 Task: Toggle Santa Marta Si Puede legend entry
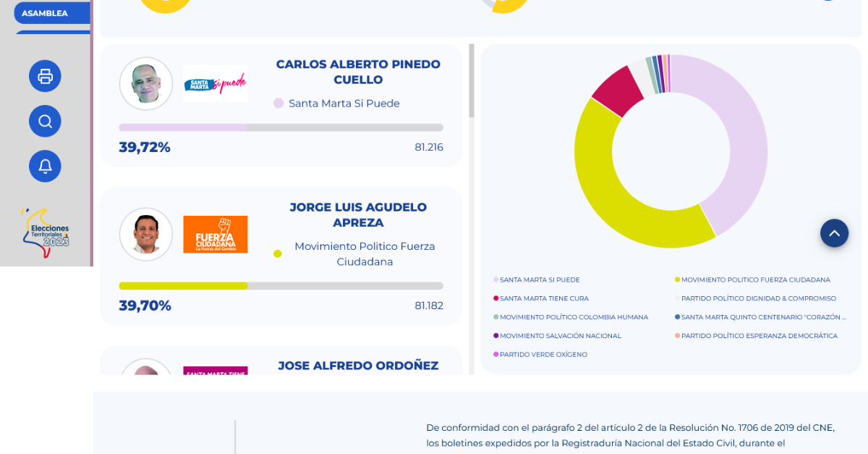pos(539,279)
